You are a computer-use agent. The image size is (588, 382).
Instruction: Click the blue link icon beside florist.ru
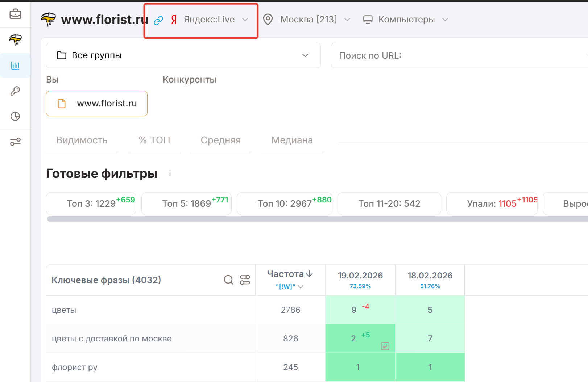pyautogui.click(x=158, y=20)
